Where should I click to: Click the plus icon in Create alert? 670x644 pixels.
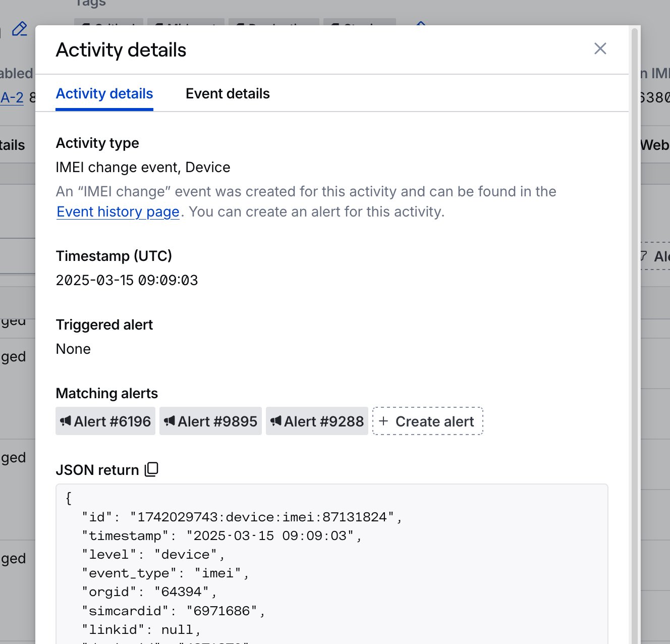(383, 421)
